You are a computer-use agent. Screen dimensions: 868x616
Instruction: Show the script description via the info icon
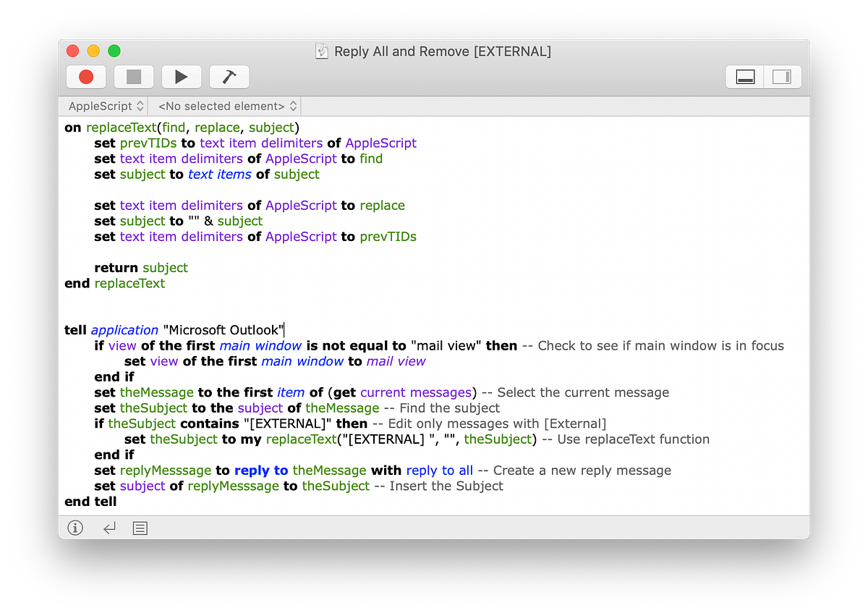(75, 528)
